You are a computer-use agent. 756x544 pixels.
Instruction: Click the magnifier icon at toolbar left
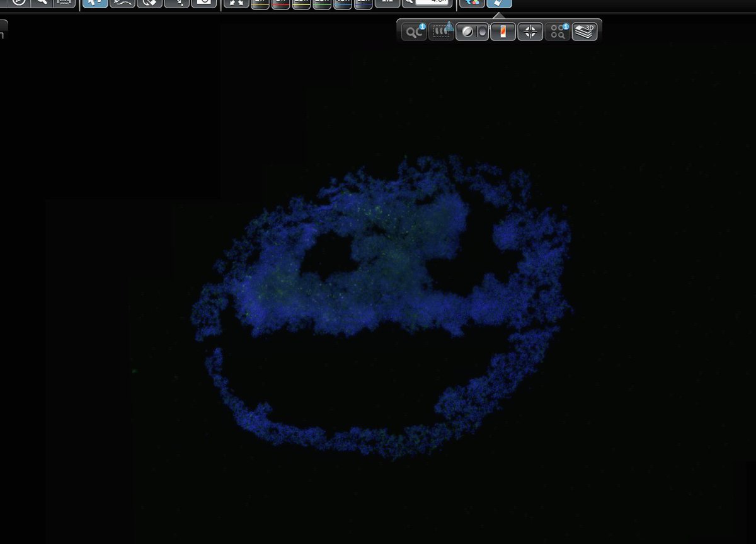click(42, 3)
